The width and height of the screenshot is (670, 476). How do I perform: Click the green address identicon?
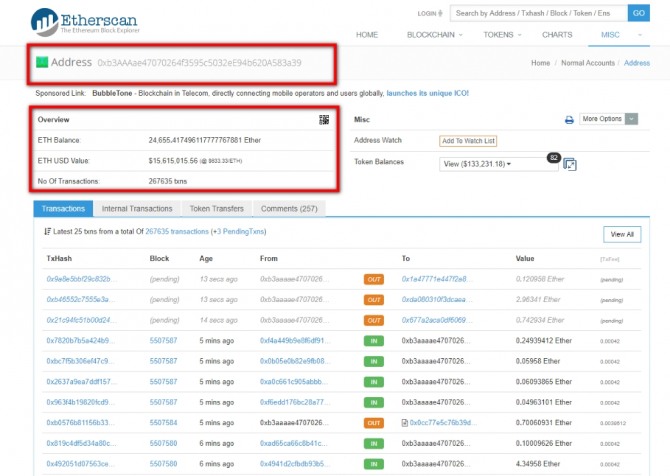(41, 62)
